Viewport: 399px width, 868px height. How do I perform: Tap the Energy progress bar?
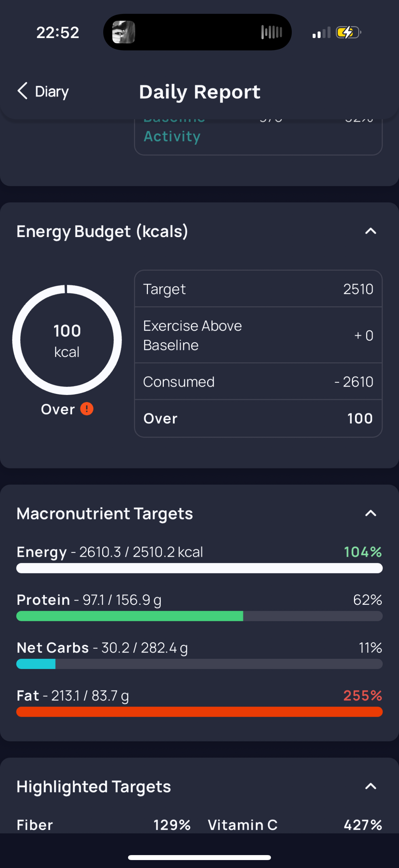tap(199, 568)
